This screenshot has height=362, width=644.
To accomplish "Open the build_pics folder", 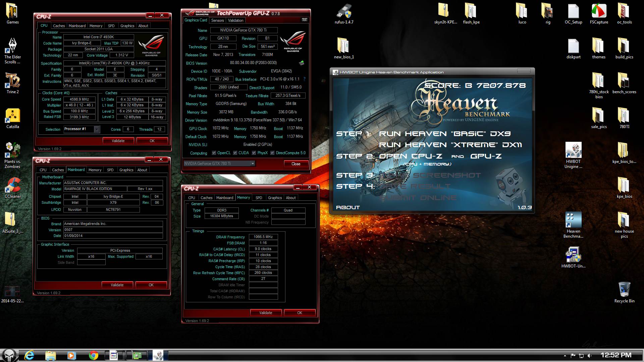I will pos(624,48).
